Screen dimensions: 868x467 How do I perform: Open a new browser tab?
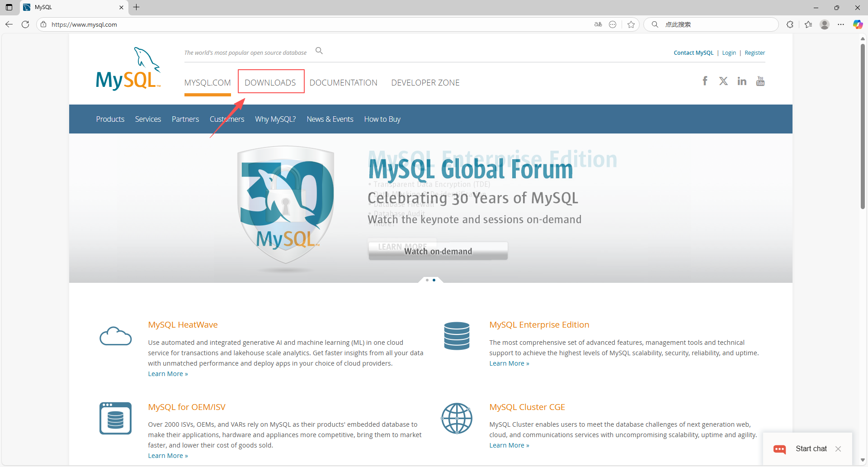(137, 7)
